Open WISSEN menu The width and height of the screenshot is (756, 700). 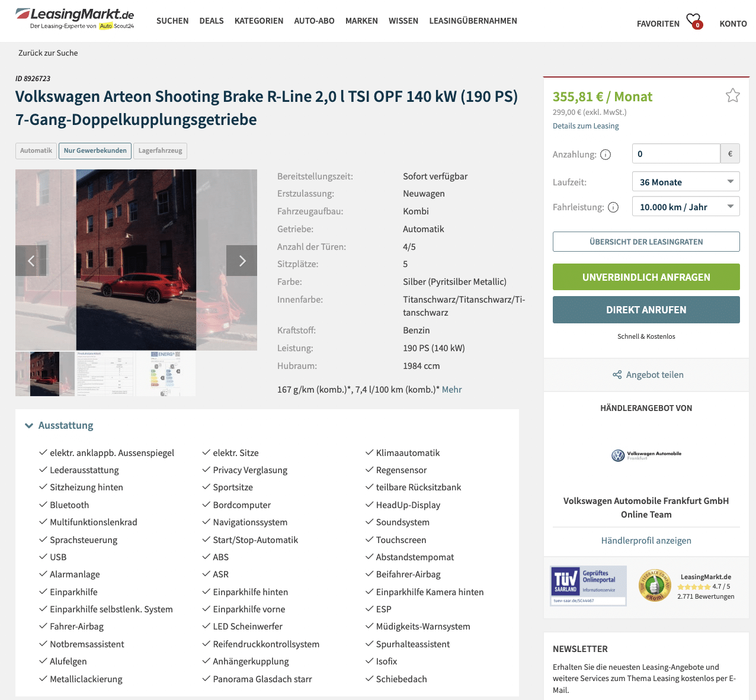(403, 21)
